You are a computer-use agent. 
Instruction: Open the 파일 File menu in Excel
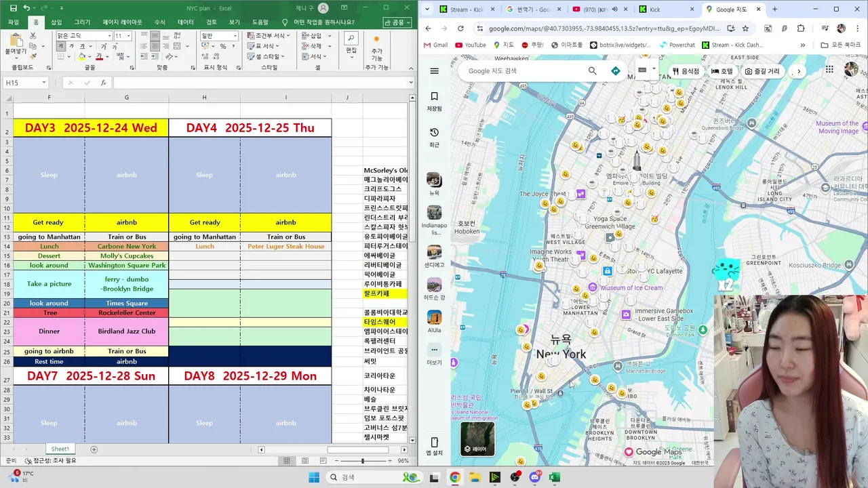(x=14, y=22)
